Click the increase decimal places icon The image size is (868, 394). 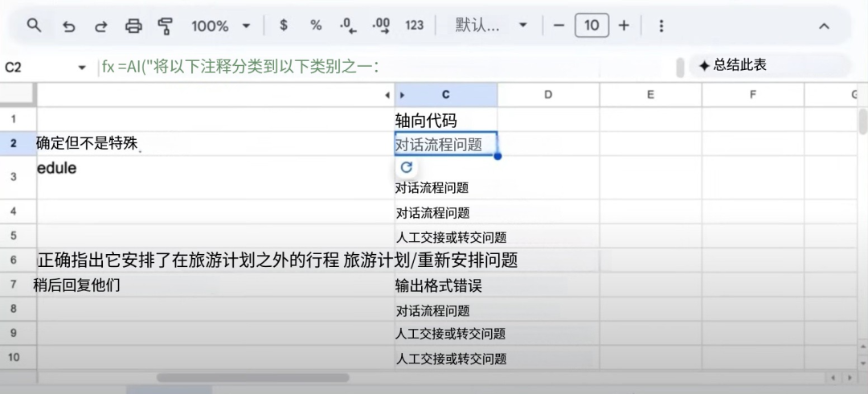click(x=381, y=26)
